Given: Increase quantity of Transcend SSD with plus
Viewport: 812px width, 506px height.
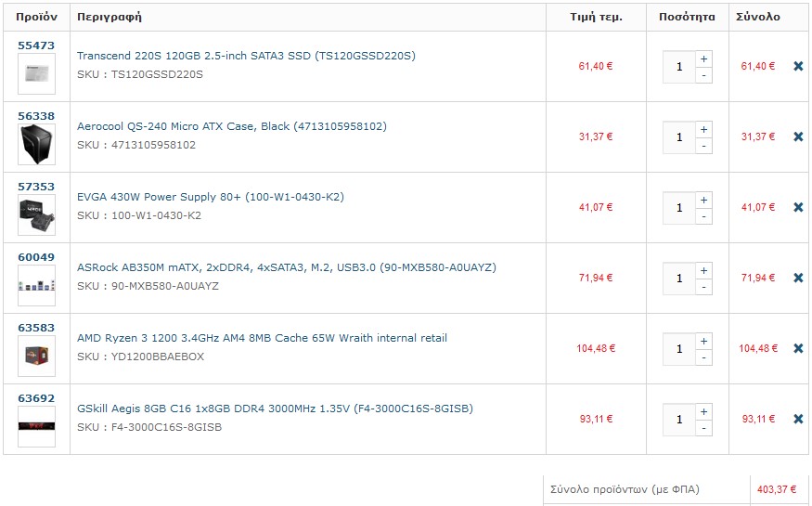Looking at the screenshot, I should [x=703, y=59].
